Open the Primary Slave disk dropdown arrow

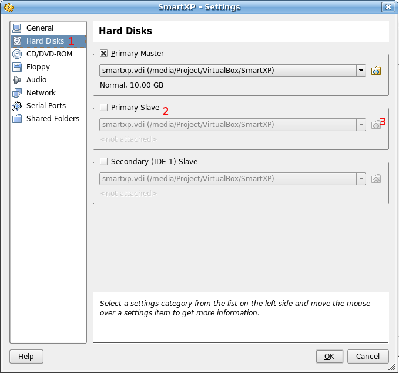tap(361, 125)
